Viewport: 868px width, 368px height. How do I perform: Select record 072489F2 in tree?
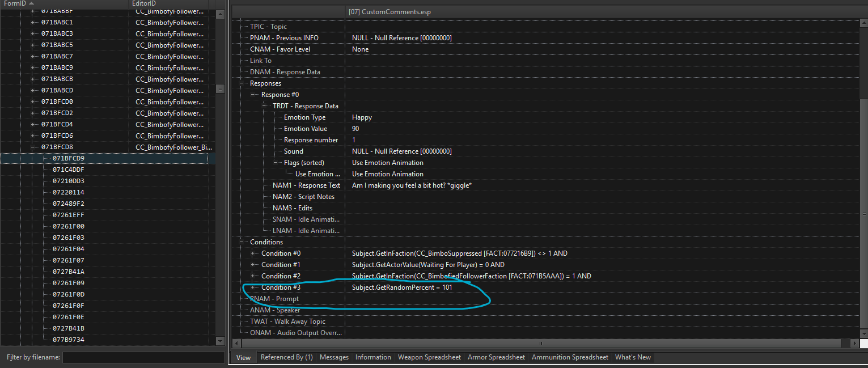(x=69, y=204)
